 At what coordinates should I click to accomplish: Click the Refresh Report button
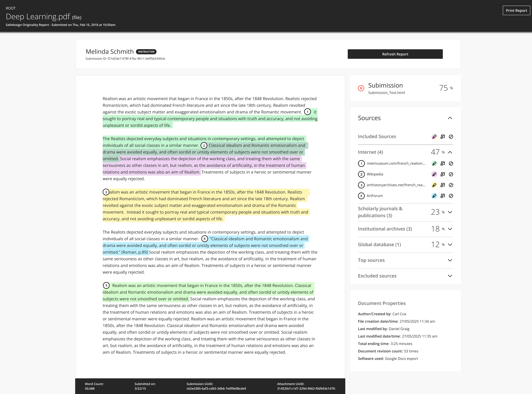click(x=395, y=54)
